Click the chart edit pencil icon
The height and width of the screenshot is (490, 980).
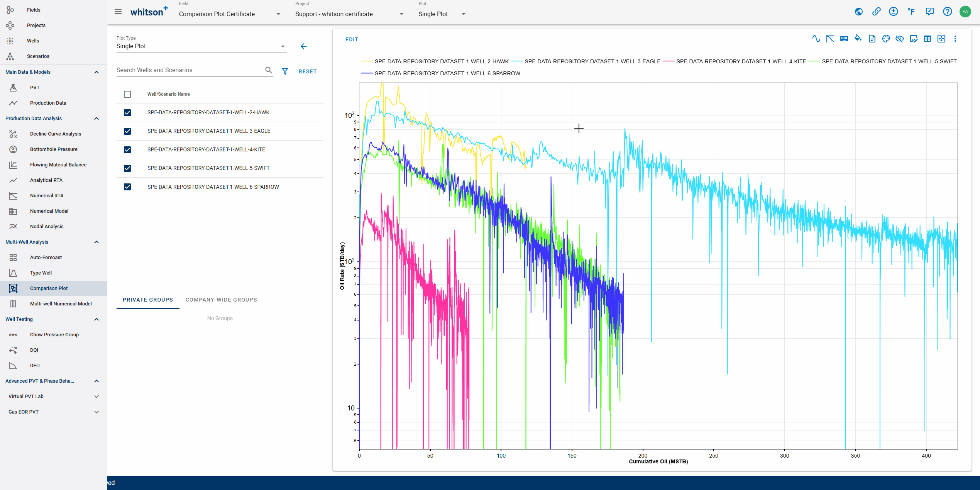point(914,39)
